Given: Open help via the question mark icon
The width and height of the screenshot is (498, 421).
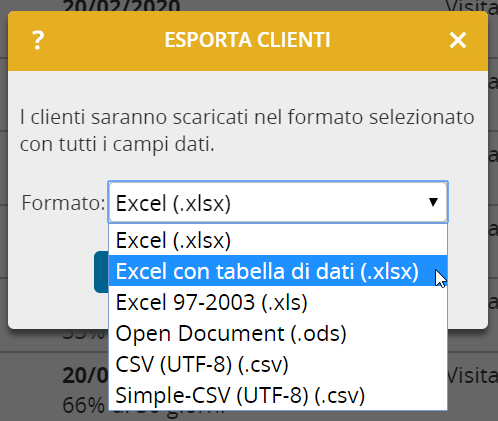Looking at the screenshot, I should [x=38, y=40].
